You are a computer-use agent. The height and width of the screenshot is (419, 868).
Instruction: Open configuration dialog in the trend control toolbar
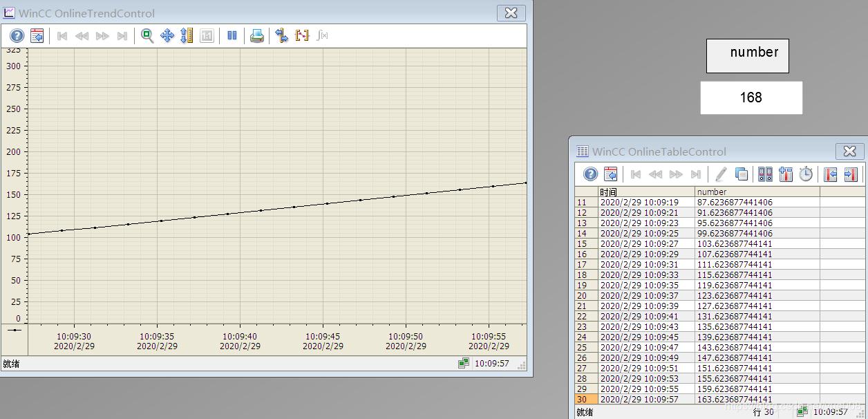click(37, 36)
